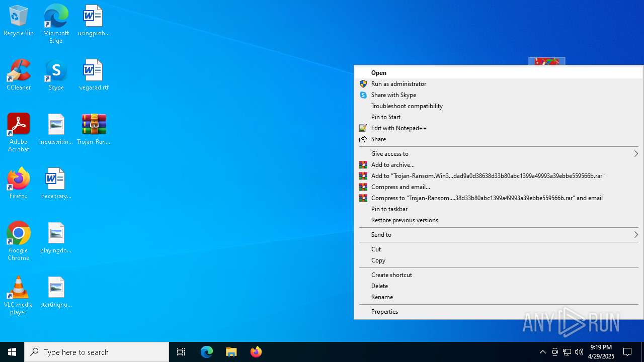The image size is (644, 362).
Task: Select the usingprob Word document icon
Action: [94, 21]
